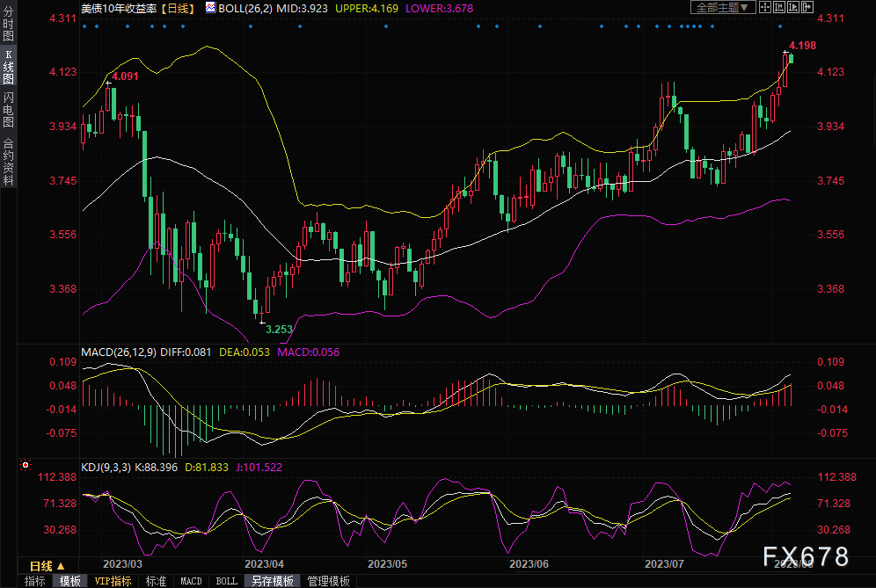Apply the BOLL template in bottom bar

[x=226, y=581]
